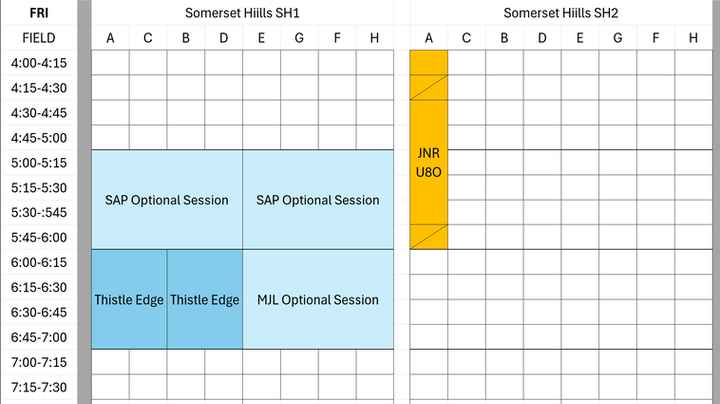Screen dimensions: 720x404
Task: Click the 5:30-:545 time slot label
Action: point(39,212)
